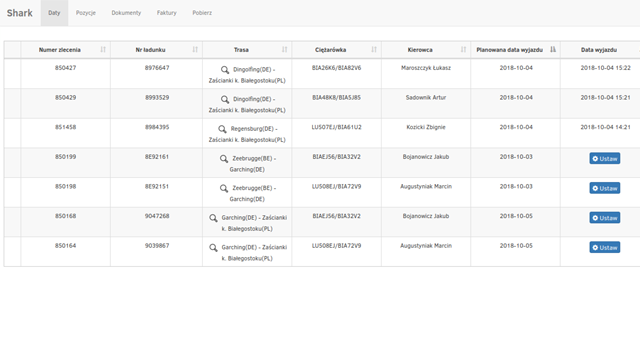Screen dimensions: 640x360
Task: Sort by Ciężarówka column
Action: tap(336, 50)
